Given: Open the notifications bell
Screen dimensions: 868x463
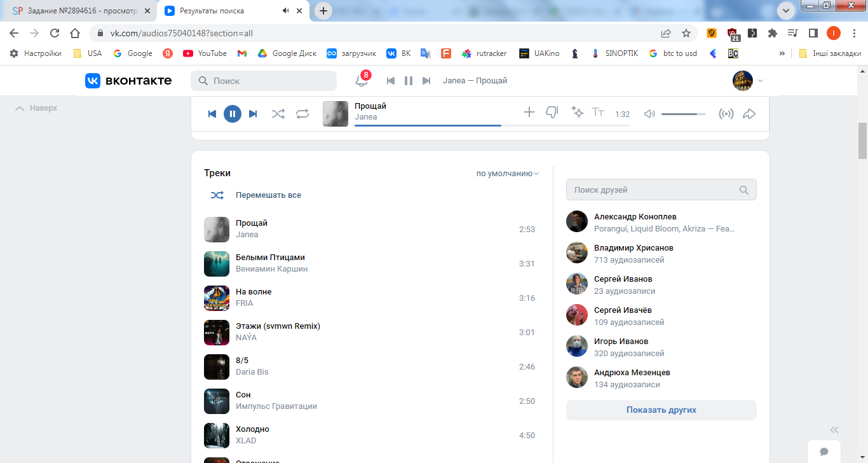Looking at the screenshot, I should [x=362, y=81].
